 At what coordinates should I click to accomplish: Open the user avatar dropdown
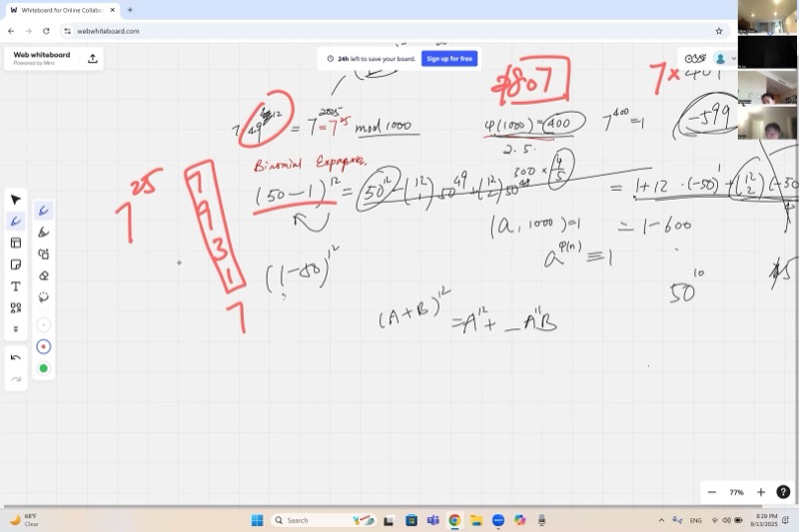tap(723, 59)
